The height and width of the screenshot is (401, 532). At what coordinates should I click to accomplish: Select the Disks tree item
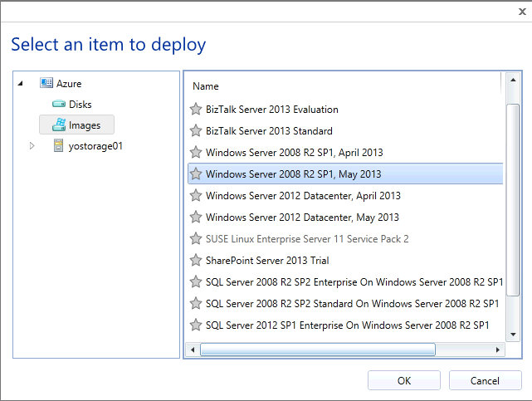(x=80, y=105)
